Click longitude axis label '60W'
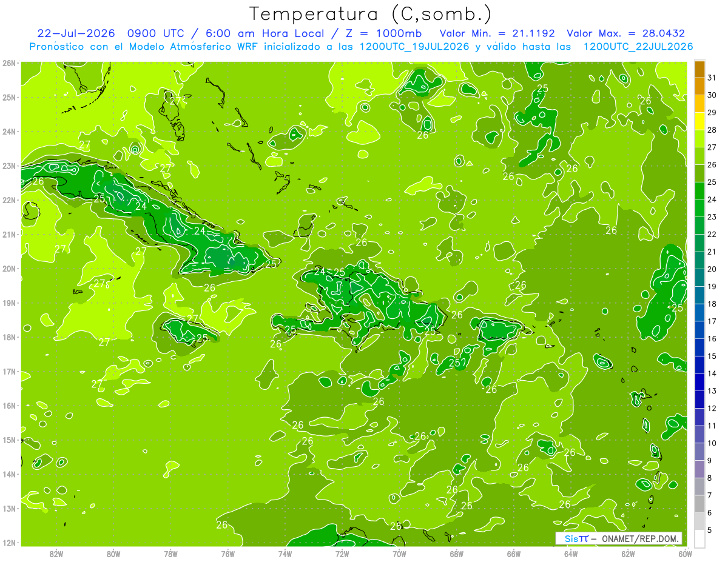The image size is (728, 562). [x=685, y=553]
